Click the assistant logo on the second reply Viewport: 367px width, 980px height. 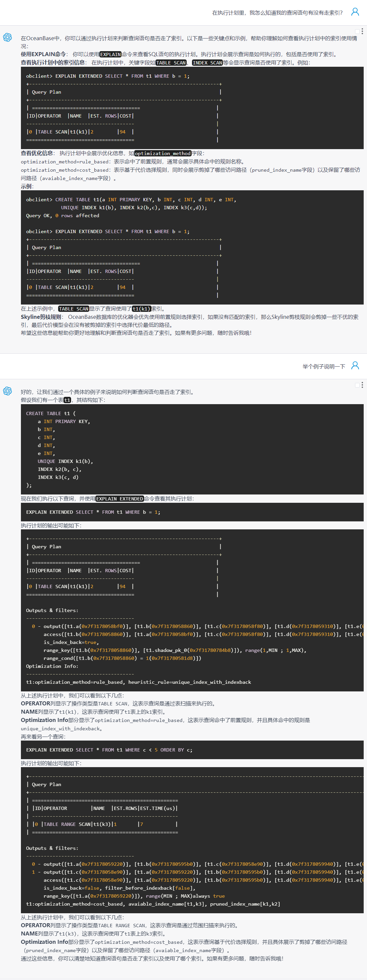tap(8, 391)
